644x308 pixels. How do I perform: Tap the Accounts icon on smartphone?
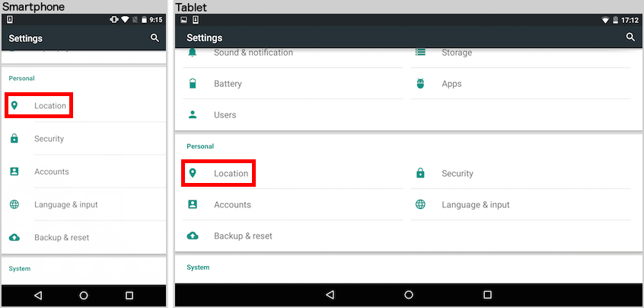coord(14,172)
